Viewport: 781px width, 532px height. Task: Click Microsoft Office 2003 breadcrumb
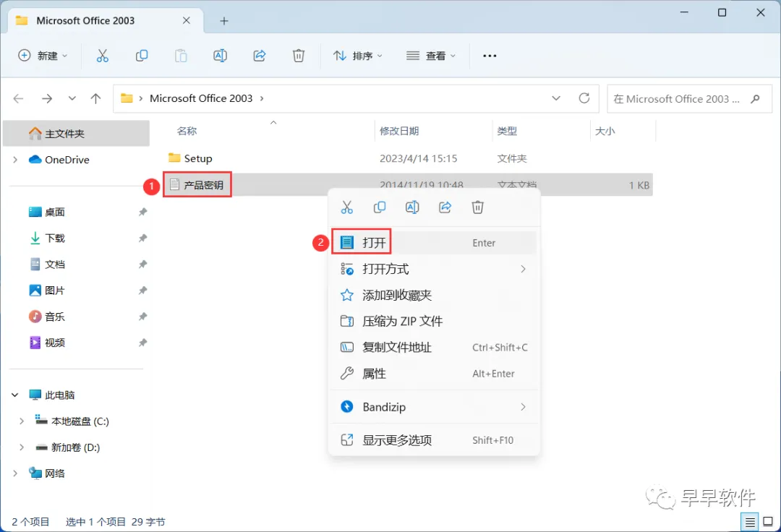201,98
